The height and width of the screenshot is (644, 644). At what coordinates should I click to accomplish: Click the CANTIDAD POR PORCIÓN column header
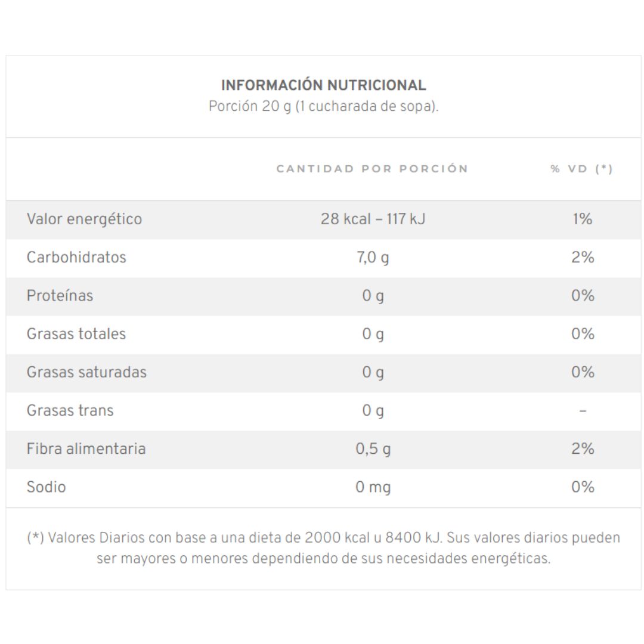coord(373,168)
